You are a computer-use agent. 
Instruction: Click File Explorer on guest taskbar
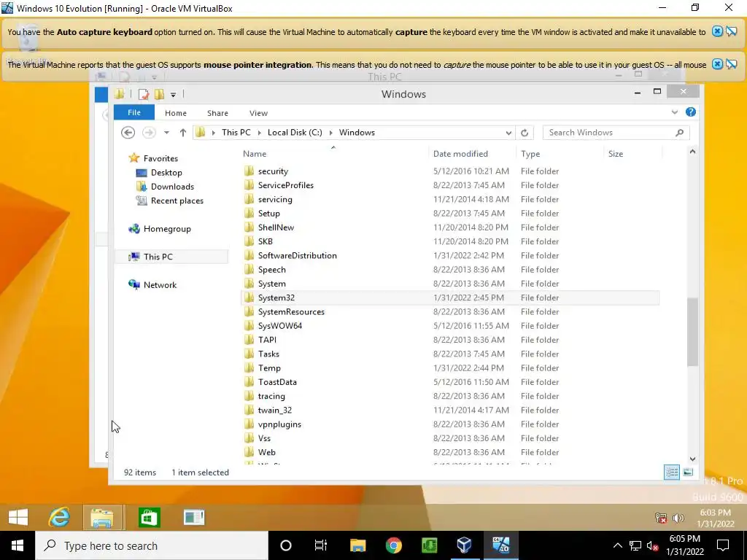102,518
